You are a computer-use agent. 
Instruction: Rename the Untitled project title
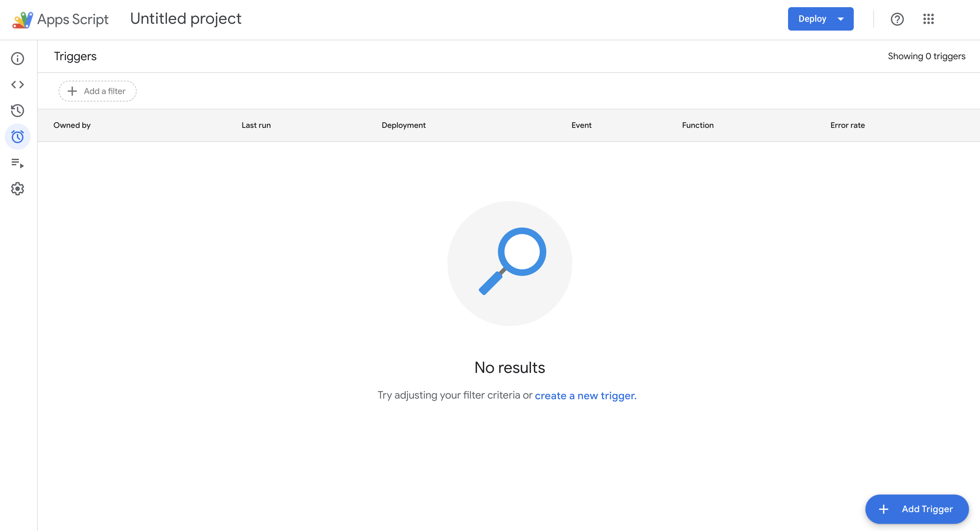[186, 18]
